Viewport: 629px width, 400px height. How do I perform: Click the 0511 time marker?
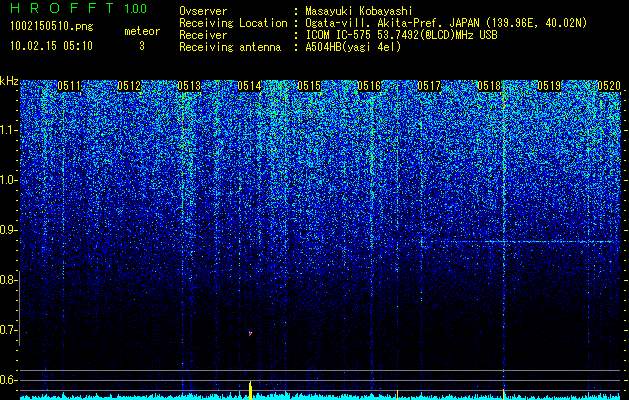69,86
